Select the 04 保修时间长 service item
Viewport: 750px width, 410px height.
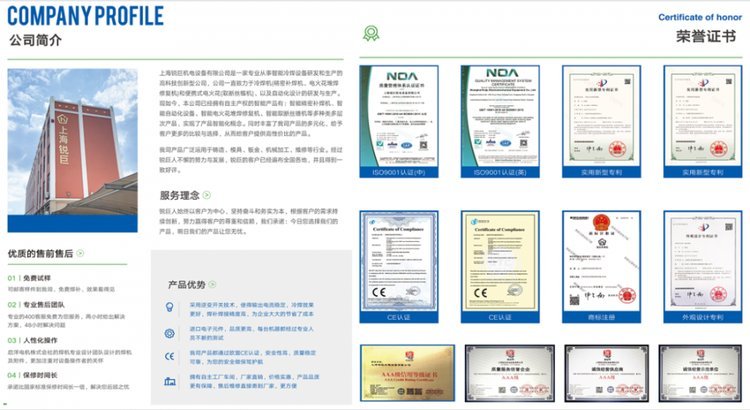coord(34,374)
